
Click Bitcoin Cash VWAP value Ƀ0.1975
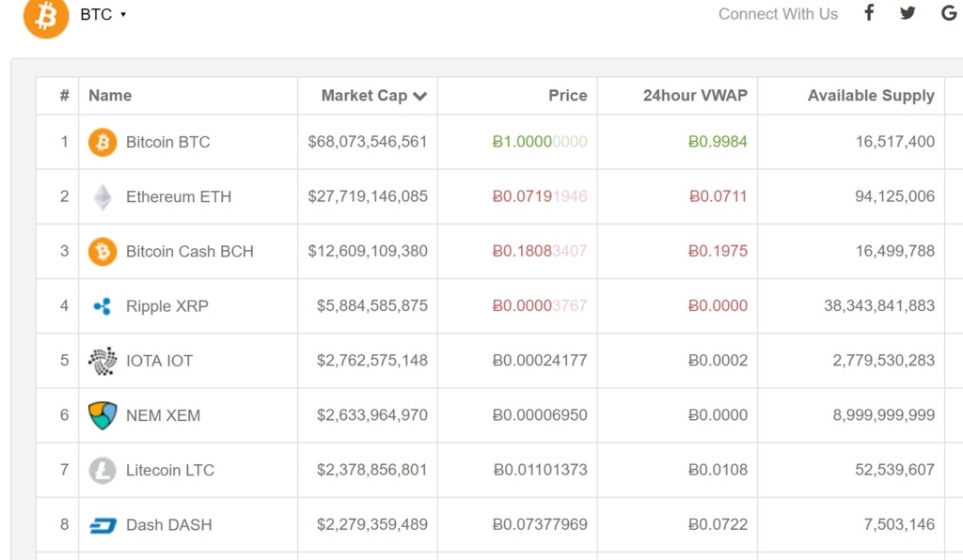click(718, 251)
